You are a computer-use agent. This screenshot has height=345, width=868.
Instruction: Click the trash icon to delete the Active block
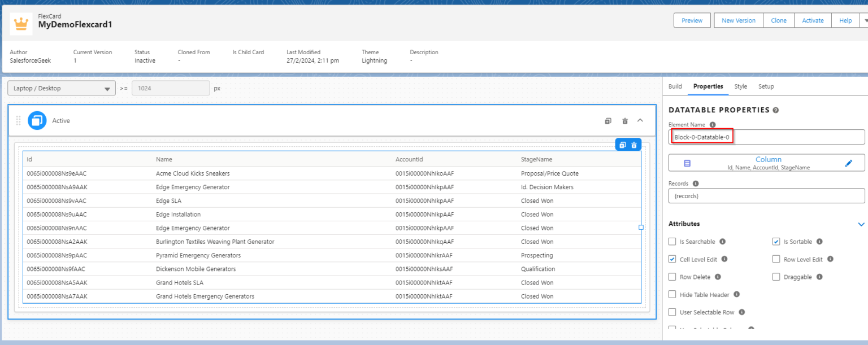click(x=624, y=120)
